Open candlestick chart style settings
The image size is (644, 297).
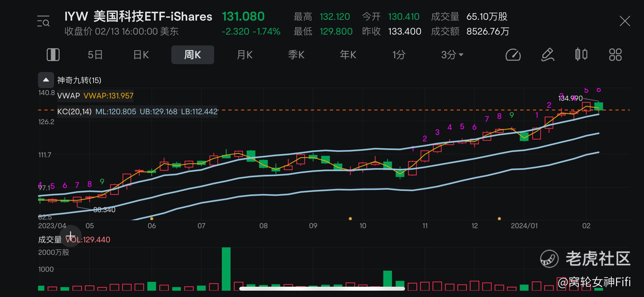[x=581, y=55]
